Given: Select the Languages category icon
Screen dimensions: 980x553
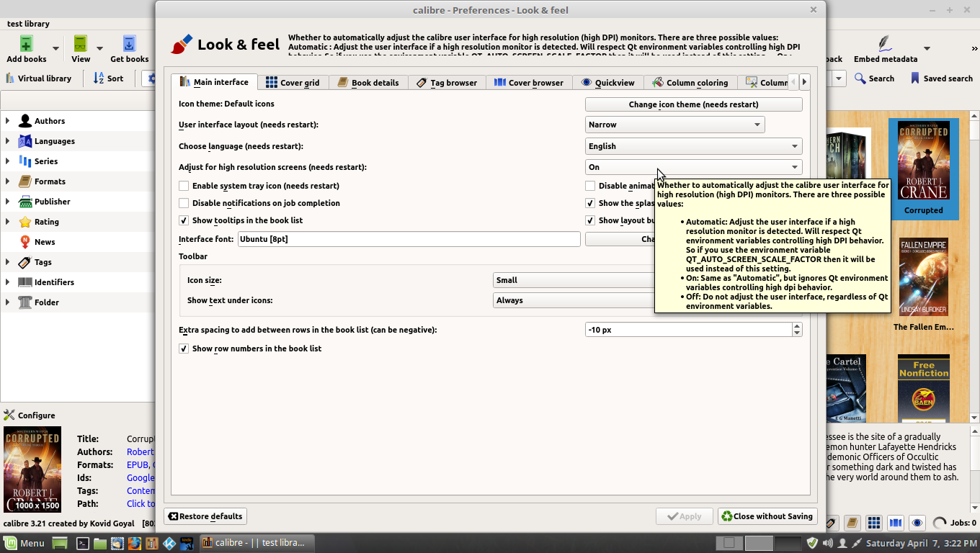Looking at the screenshot, I should coord(25,141).
